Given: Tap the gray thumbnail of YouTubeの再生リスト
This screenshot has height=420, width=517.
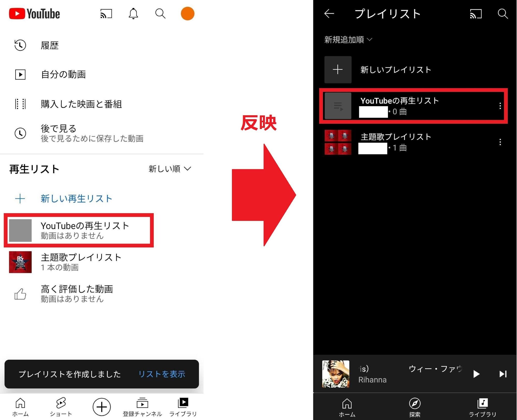Looking at the screenshot, I should click(20, 230).
